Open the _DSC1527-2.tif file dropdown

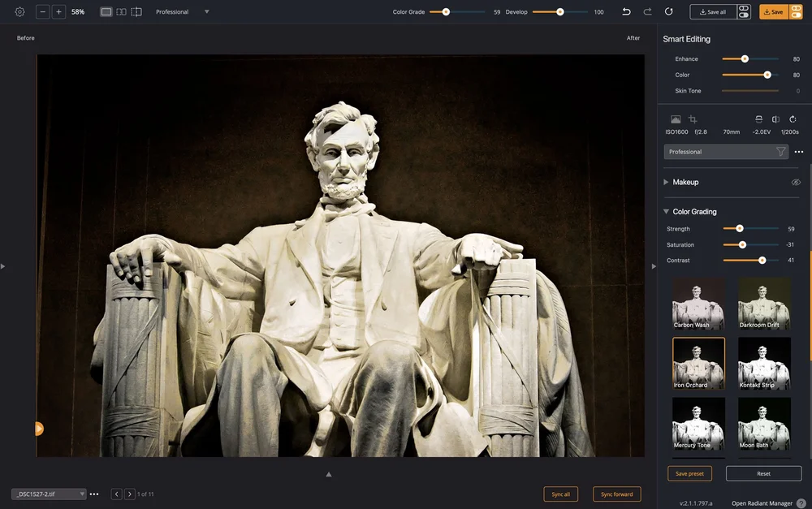coord(49,494)
